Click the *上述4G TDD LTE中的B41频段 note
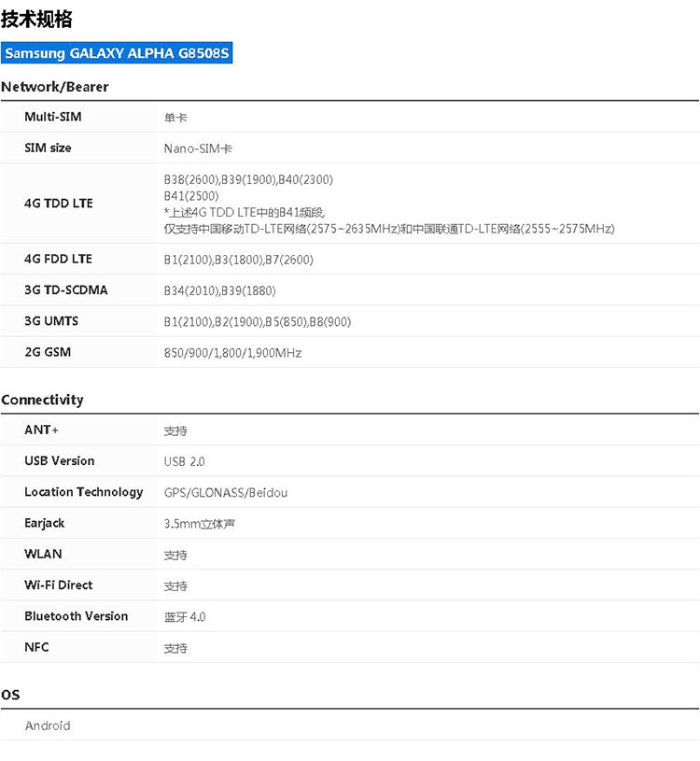The width and height of the screenshot is (700, 761). click(x=245, y=213)
